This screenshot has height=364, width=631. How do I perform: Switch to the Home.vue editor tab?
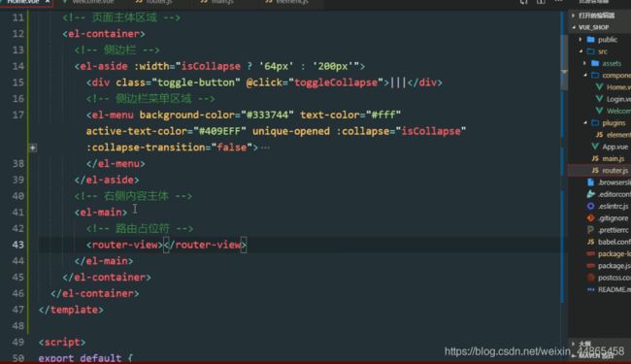[23, 2]
